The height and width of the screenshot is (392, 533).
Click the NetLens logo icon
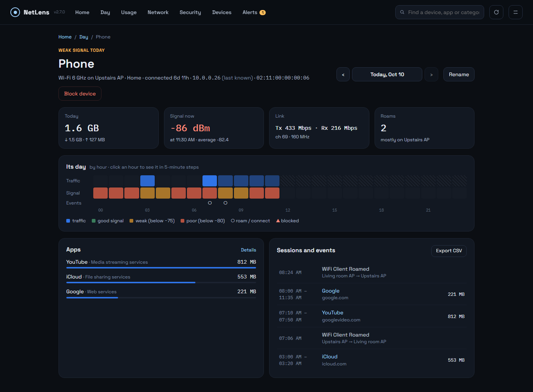pos(15,12)
